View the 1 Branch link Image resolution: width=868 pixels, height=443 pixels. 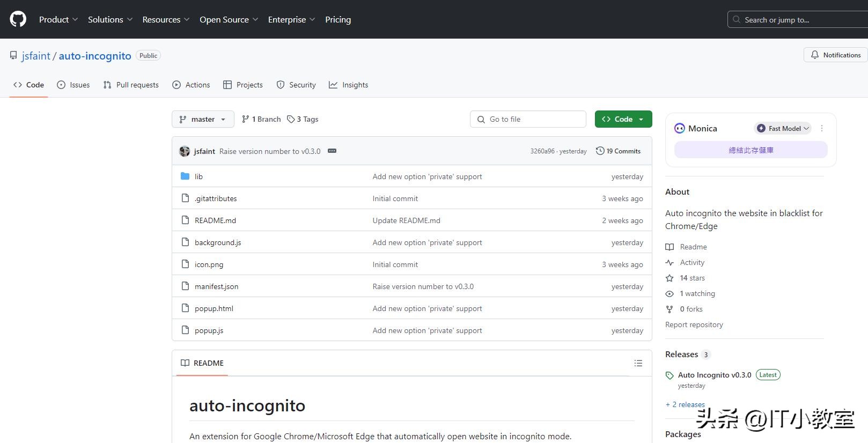tap(261, 119)
